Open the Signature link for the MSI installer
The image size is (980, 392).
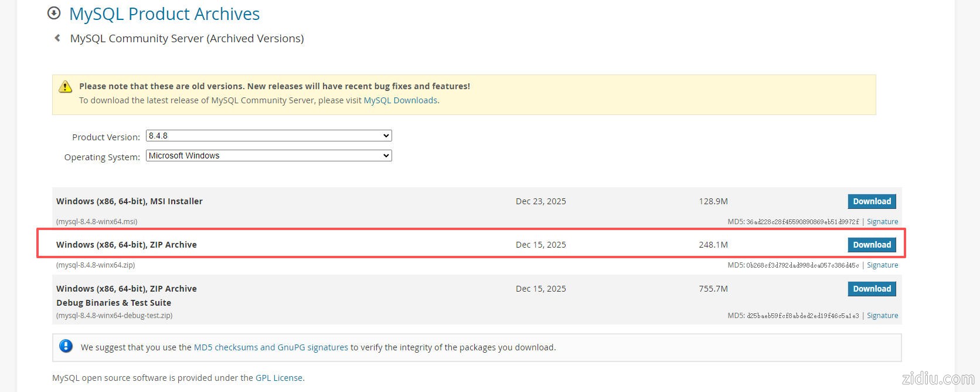point(882,222)
